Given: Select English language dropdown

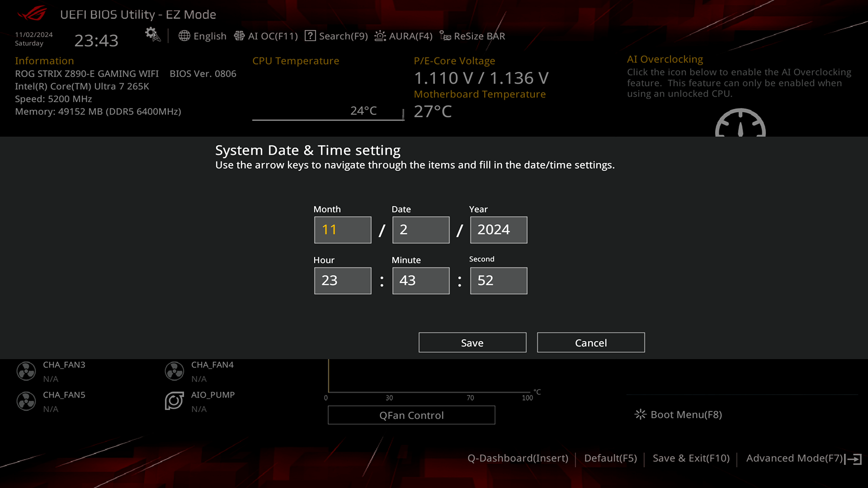Looking at the screenshot, I should click(203, 36).
